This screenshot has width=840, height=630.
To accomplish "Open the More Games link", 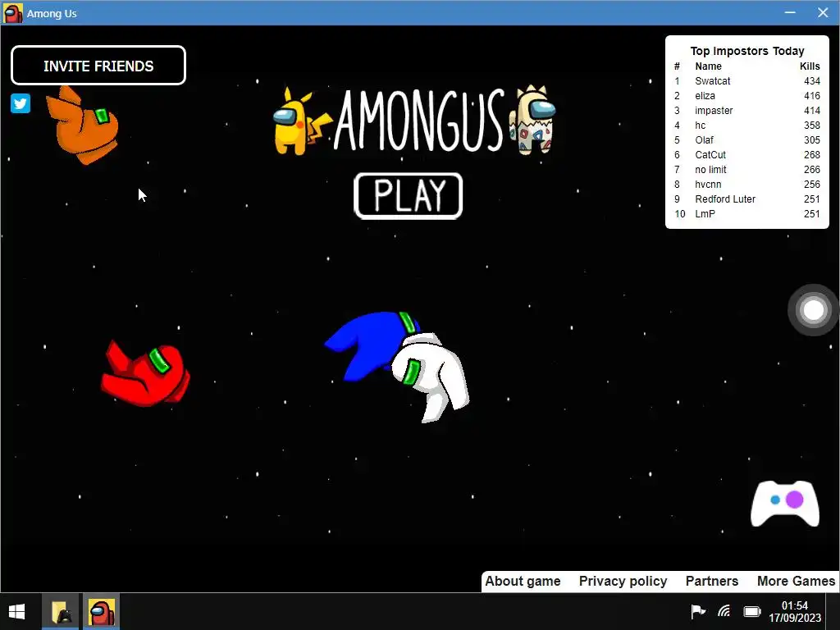I will point(796,582).
